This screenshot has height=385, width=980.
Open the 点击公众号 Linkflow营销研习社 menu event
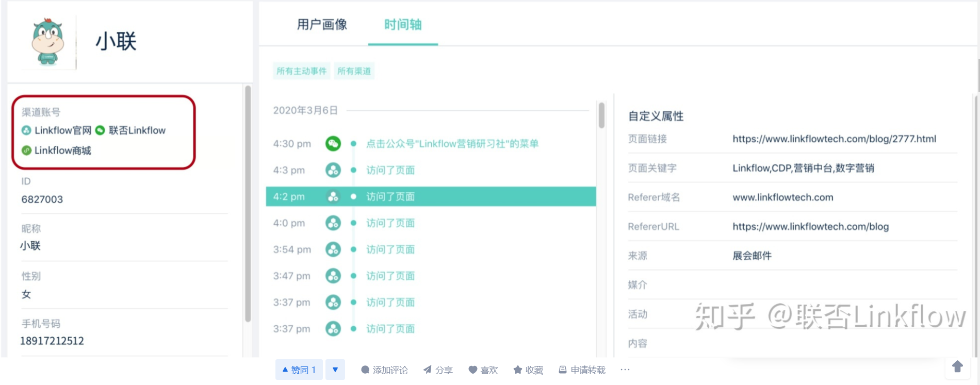tap(452, 144)
